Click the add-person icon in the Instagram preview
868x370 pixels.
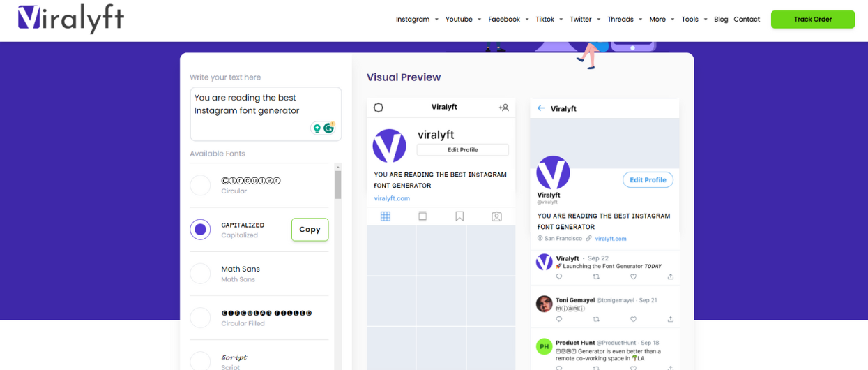(x=503, y=108)
